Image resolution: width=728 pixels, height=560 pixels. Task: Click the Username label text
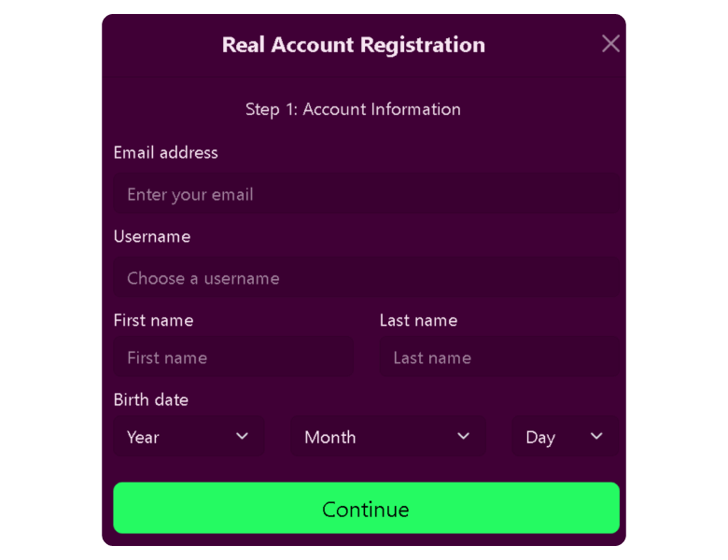152,237
